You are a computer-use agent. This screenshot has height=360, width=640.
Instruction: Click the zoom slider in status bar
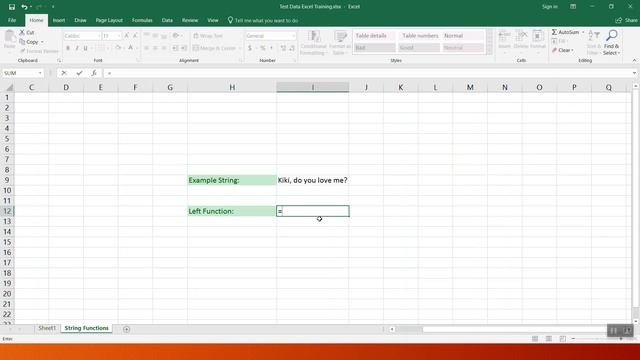coord(598,339)
